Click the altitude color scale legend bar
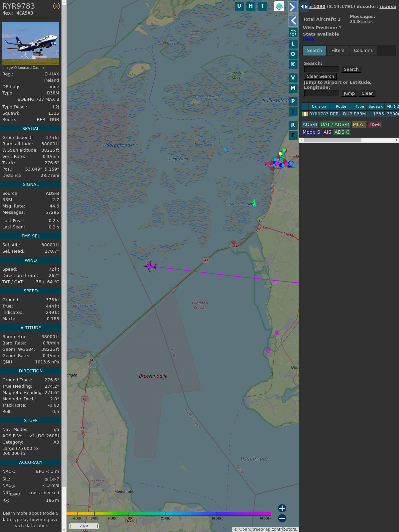This screenshot has height=532, width=399. point(169,514)
